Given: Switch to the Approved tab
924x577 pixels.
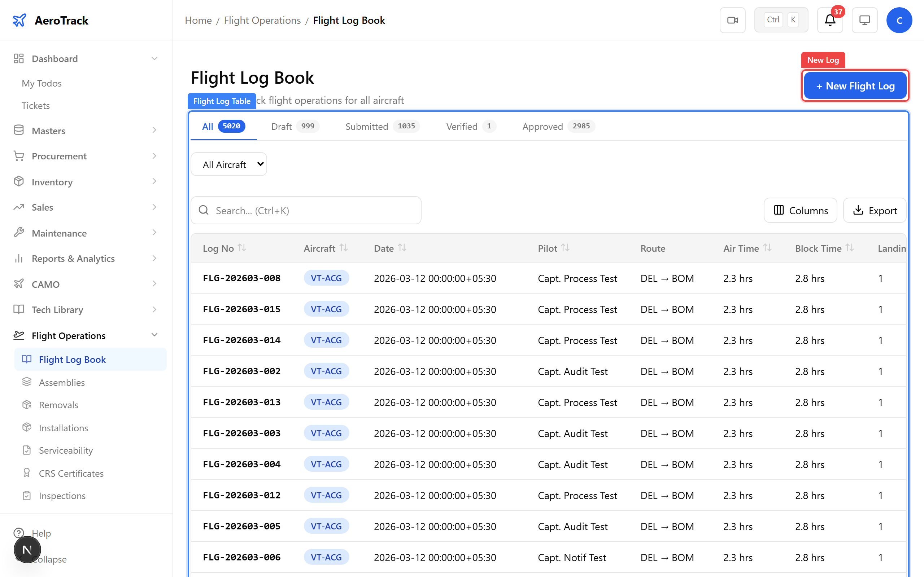Looking at the screenshot, I should [x=542, y=126].
